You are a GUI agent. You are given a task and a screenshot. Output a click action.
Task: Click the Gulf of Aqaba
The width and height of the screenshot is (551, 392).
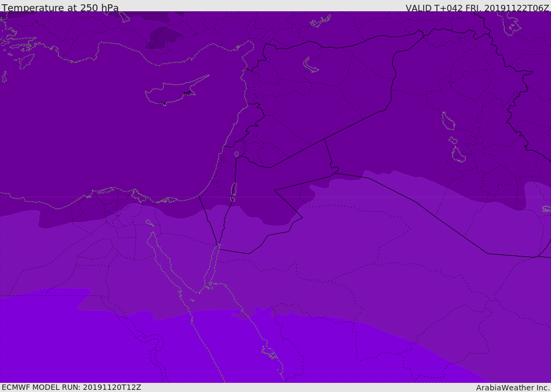(213, 263)
